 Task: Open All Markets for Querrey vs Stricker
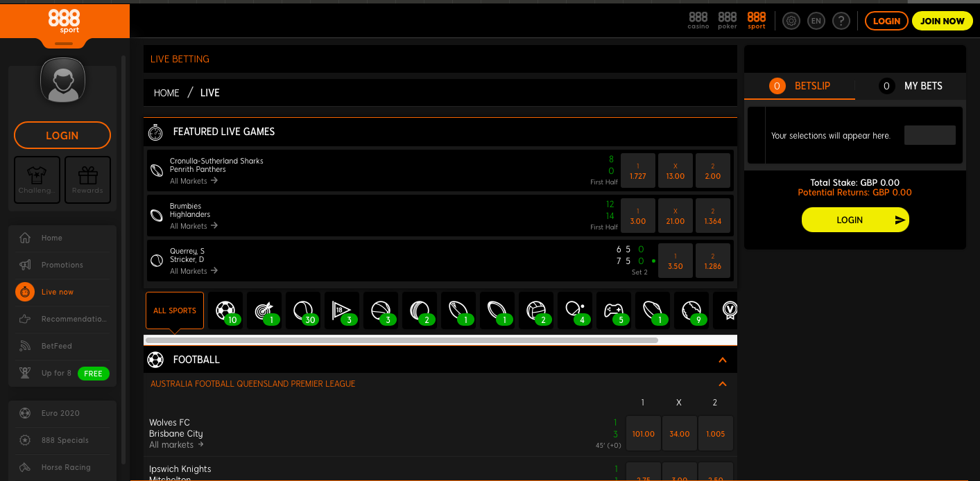[194, 271]
